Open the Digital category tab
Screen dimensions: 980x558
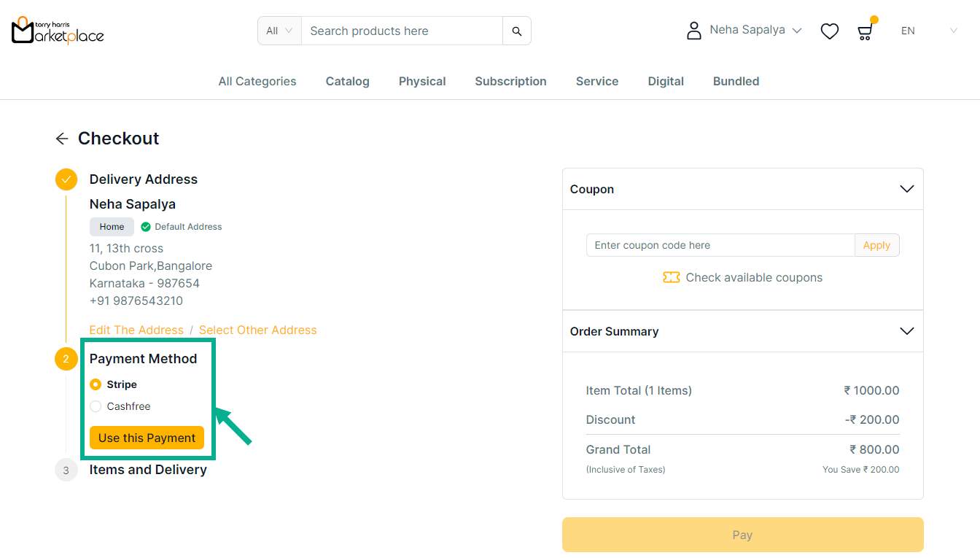coord(665,82)
